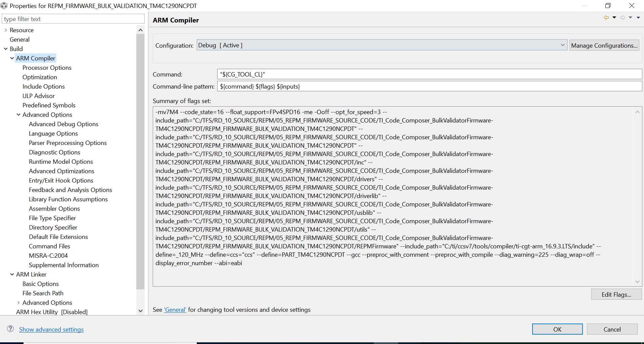This screenshot has height=344, width=644.
Task: Open the view menu triangle icon
Action: (x=638, y=17)
